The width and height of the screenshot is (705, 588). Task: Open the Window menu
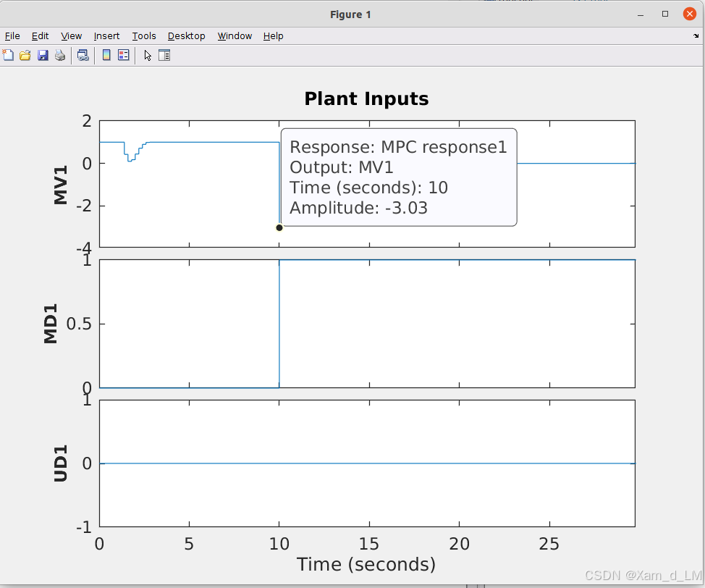(235, 35)
